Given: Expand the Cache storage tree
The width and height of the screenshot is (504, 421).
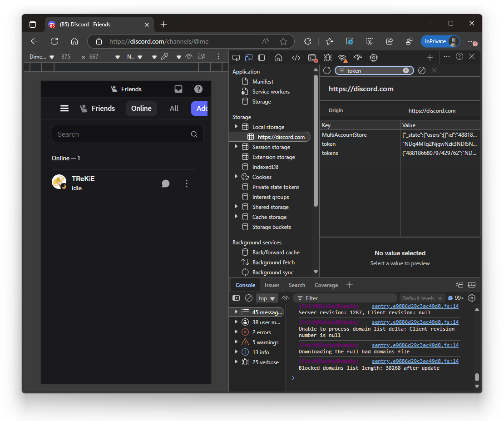Looking at the screenshot, I should click(x=236, y=217).
